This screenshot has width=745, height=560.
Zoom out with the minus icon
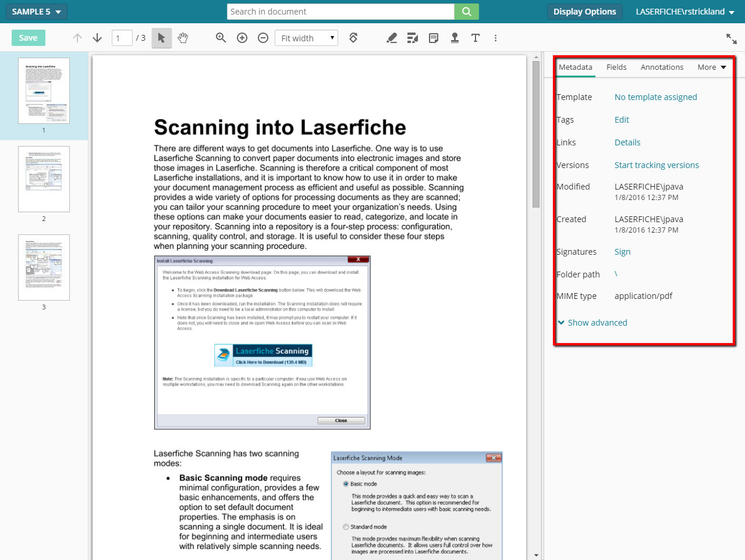point(263,38)
